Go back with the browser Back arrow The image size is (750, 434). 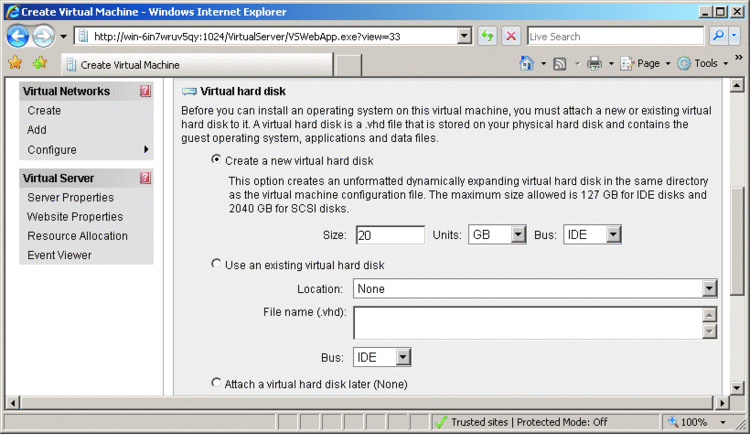[x=18, y=36]
